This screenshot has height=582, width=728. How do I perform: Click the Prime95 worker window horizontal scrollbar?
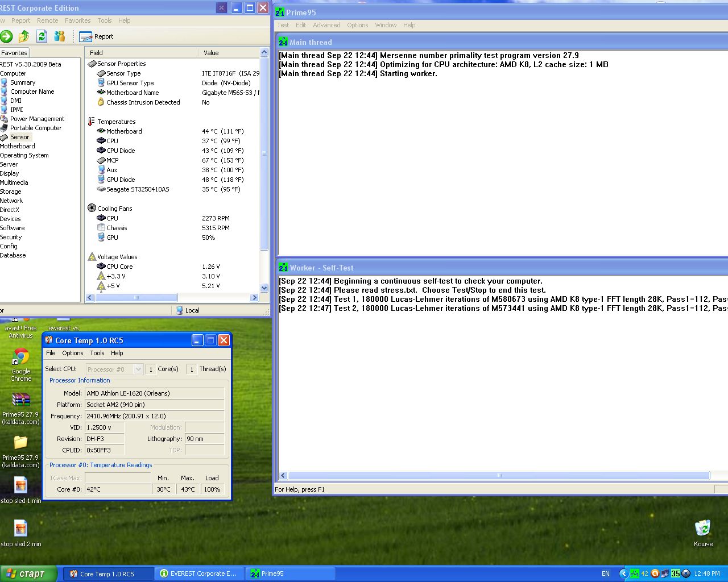point(499,476)
